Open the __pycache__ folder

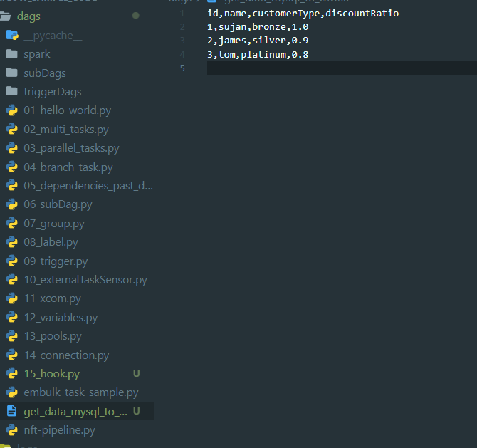[x=53, y=36]
